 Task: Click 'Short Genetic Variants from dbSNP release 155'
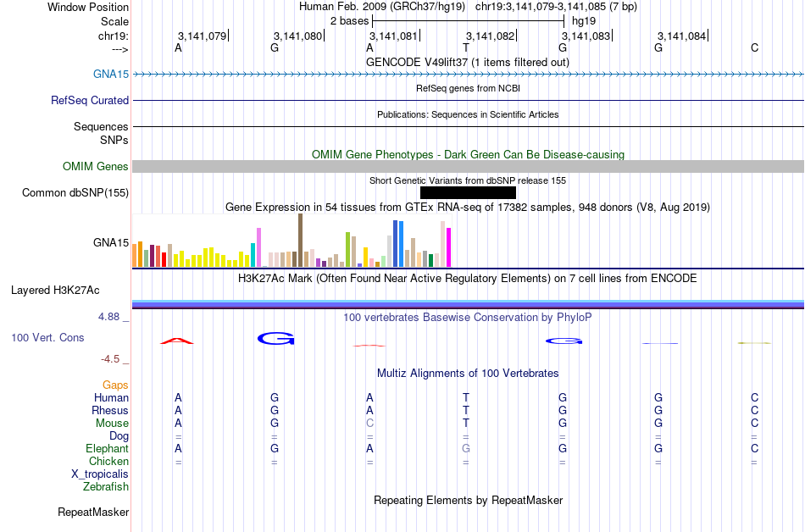coord(468,180)
